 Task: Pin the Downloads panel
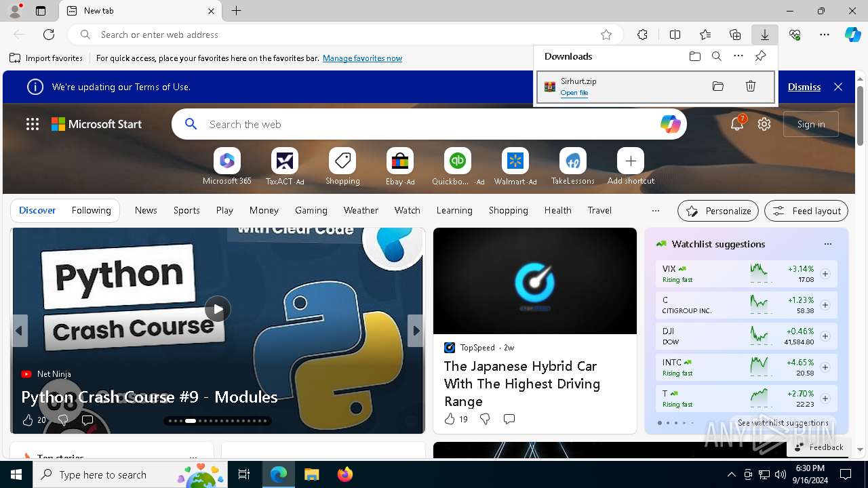[760, 56]
